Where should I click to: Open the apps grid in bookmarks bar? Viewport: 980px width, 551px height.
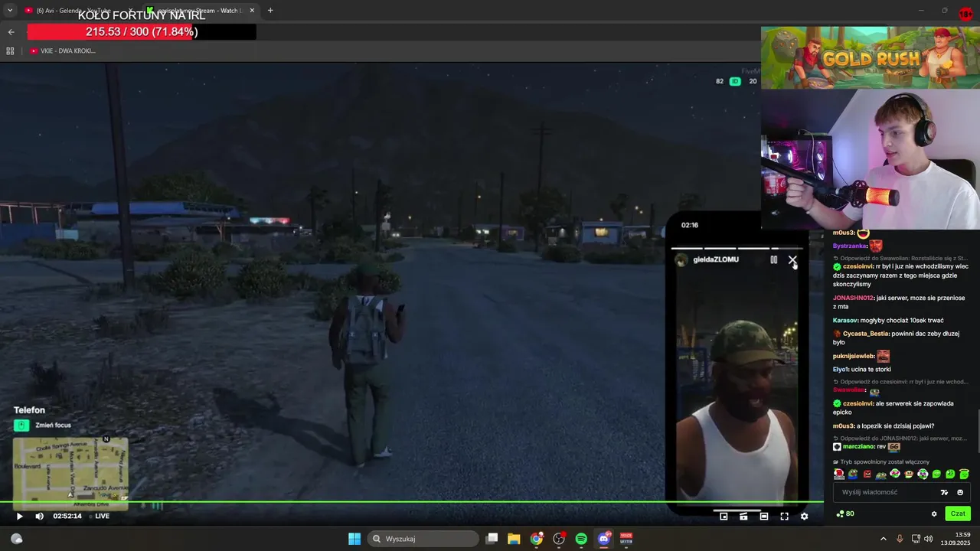coord(10,51)
